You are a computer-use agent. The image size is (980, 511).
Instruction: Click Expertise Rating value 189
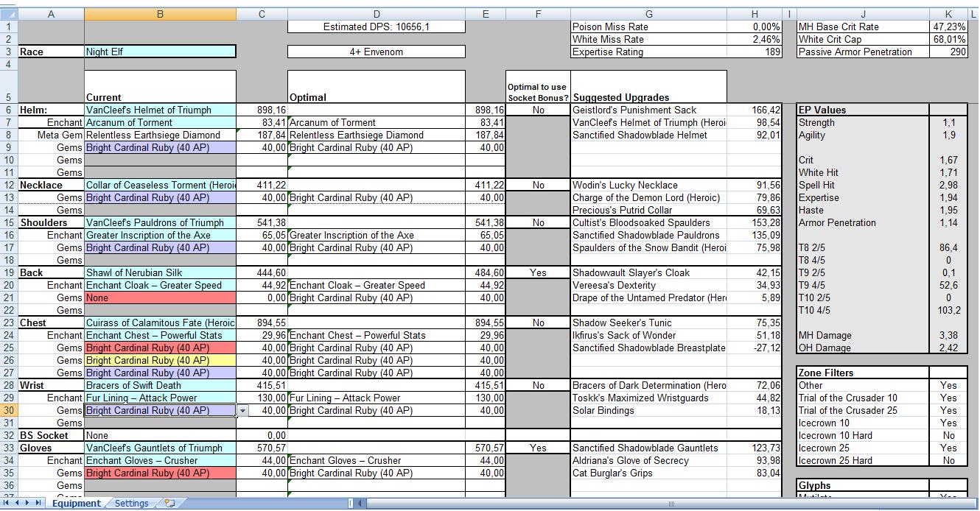(x=755, y=52)
